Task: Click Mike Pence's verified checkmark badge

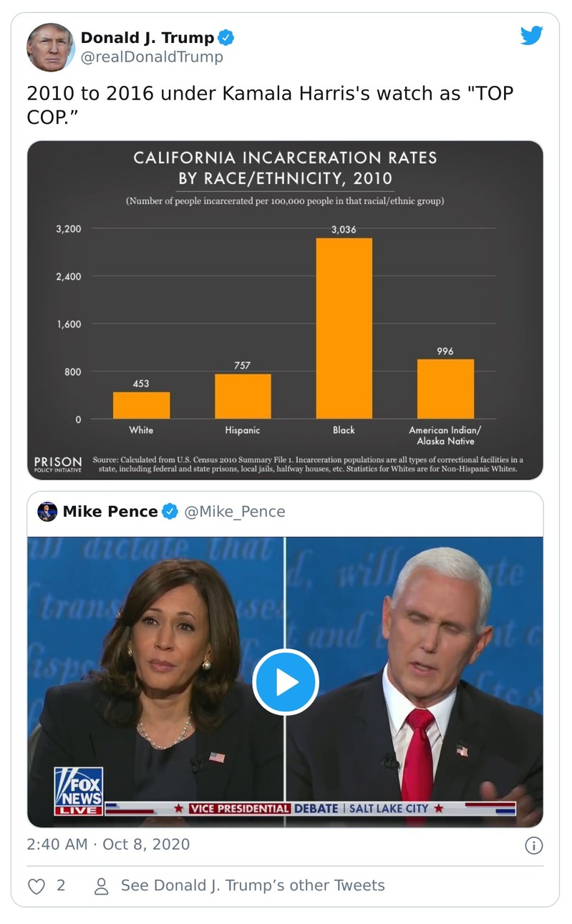Action: 169,511
